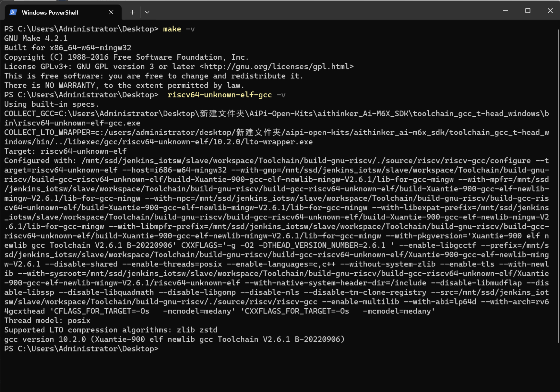
Task: Click 'Supported LTO compression algorithms' line
Action: (111, 330)
